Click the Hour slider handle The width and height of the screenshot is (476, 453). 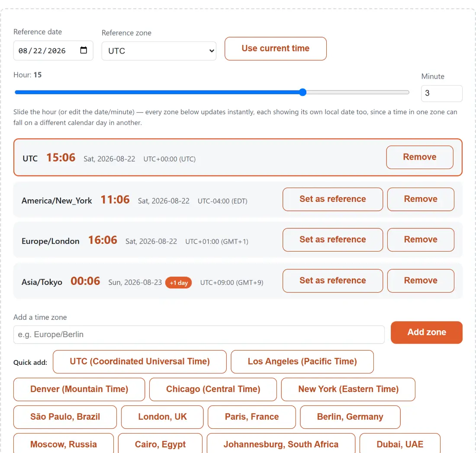click(x=302, y=92)
